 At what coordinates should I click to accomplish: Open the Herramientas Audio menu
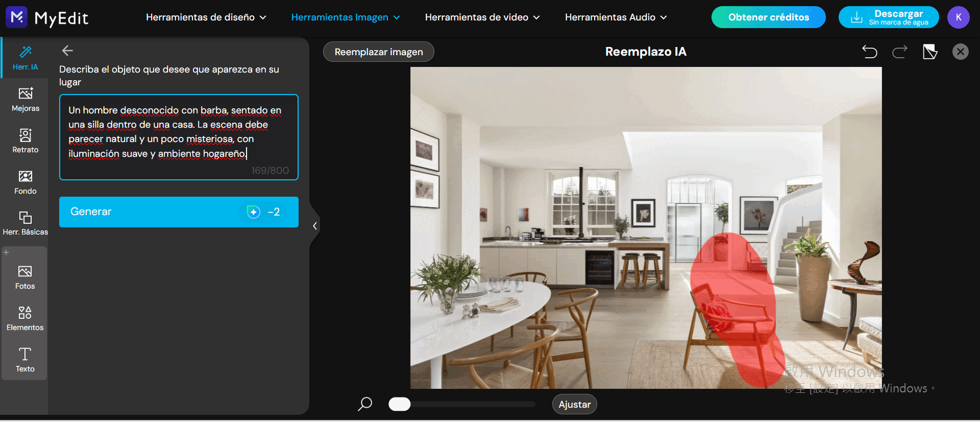616,17
